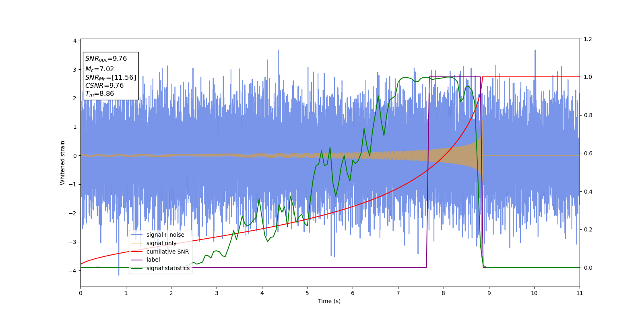This screenshot has width=644, height=322.
Task: Click left y-axis tick label 4
Action: (x=75, y=41)
